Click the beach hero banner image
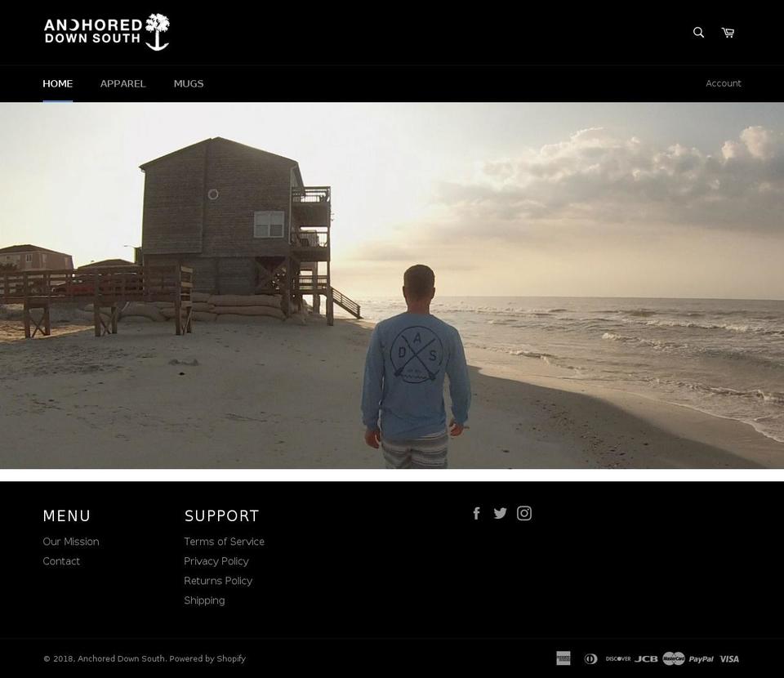This screenshot has width=784, height=678. (x=392, y=286)
